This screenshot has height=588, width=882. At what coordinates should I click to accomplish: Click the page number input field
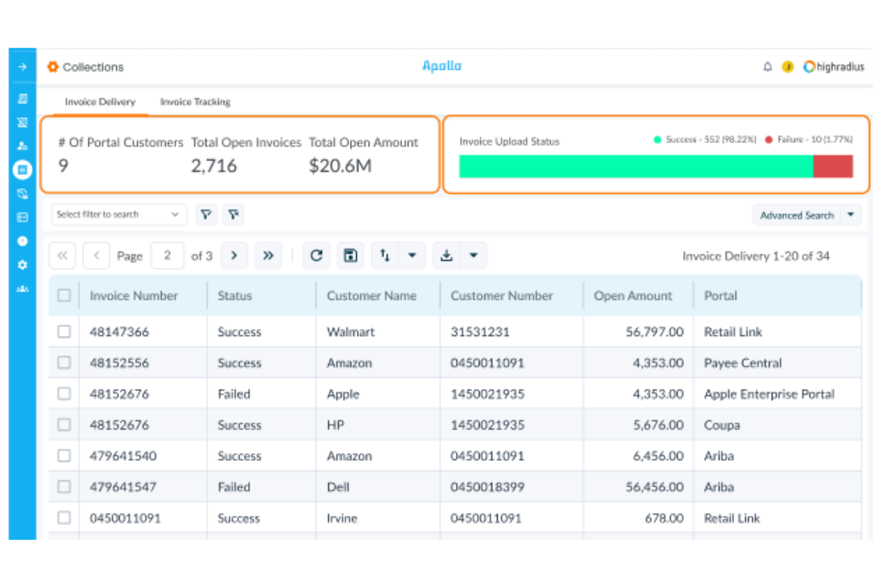pos(167,256)
